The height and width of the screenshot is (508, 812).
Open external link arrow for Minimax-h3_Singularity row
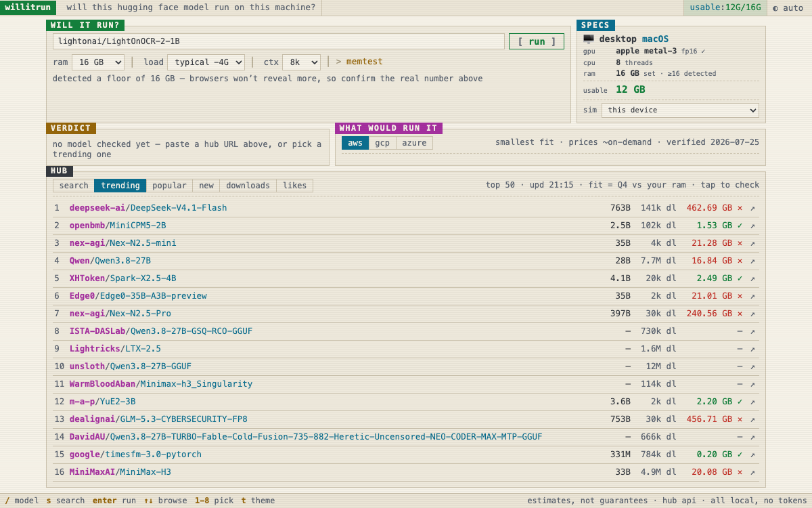pyautogui.click(x=752, y=384)
